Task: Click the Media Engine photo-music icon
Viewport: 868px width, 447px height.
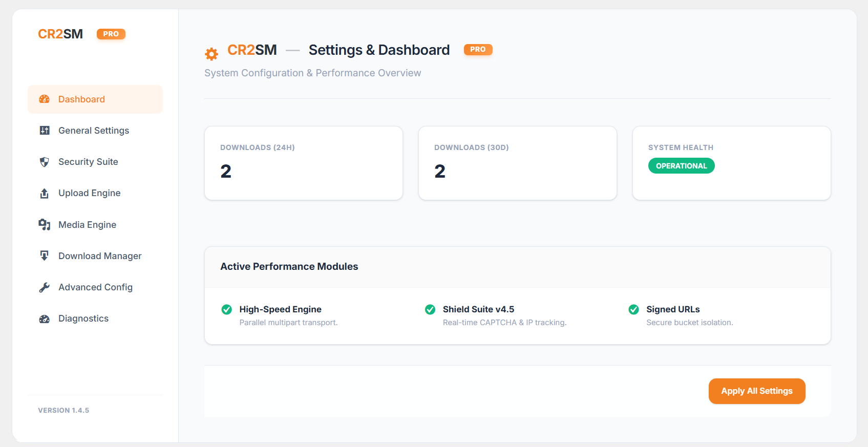Action: coord(45,225)
